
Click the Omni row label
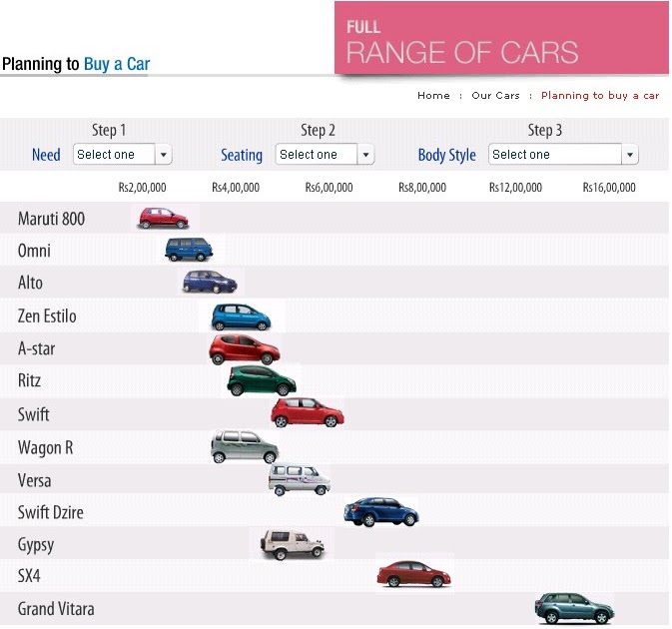coord(34,251)
